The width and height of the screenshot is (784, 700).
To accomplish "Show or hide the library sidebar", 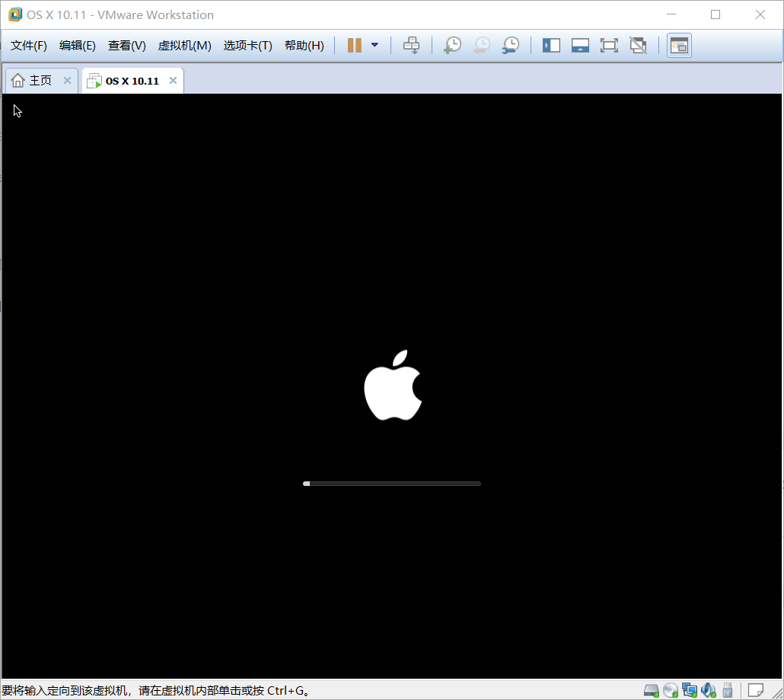I will coord(551,46).
